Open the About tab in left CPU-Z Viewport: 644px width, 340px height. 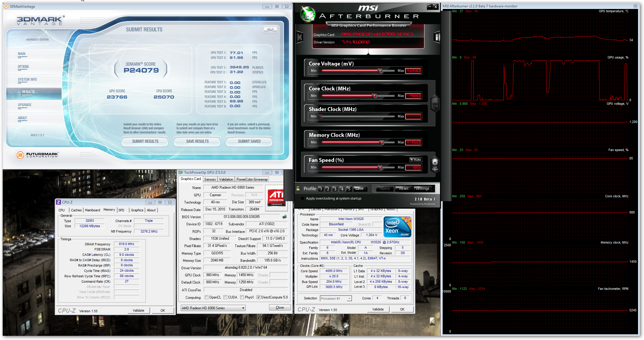[x=151, y=210]
